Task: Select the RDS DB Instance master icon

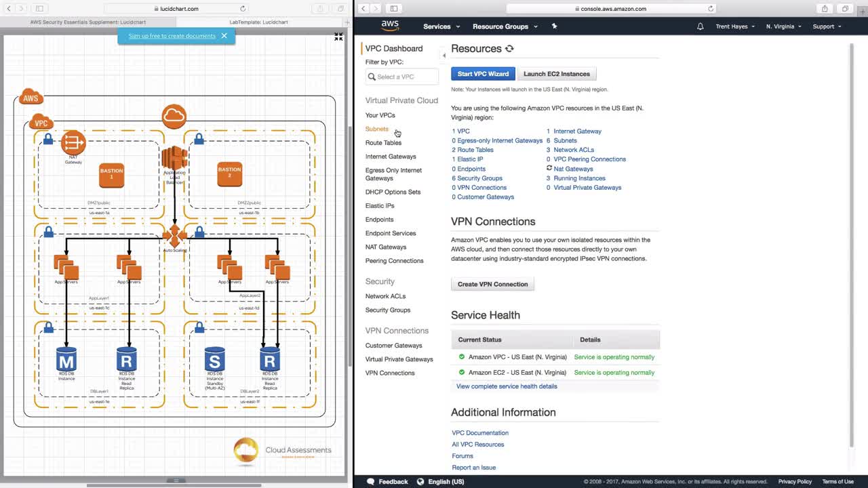Action: (66, 359)
